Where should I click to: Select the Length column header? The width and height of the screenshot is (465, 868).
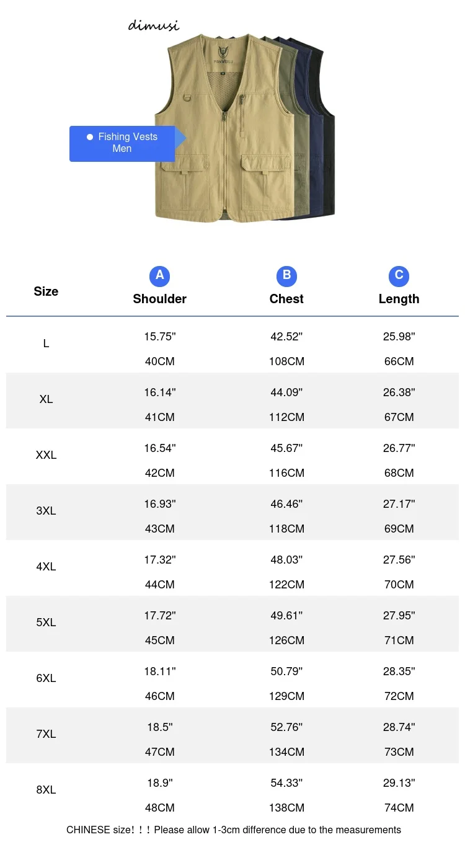pos(399,299)
